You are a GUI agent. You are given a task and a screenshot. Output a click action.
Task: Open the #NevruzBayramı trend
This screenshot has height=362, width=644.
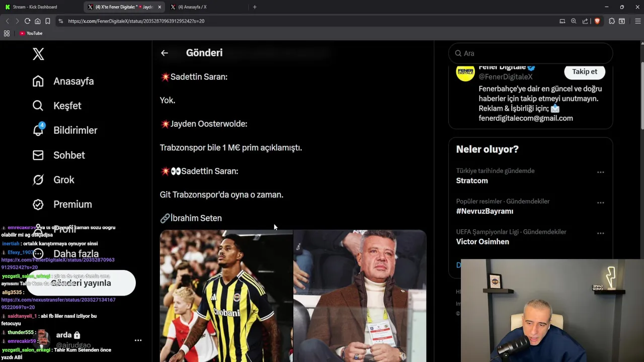click(485, 211)
